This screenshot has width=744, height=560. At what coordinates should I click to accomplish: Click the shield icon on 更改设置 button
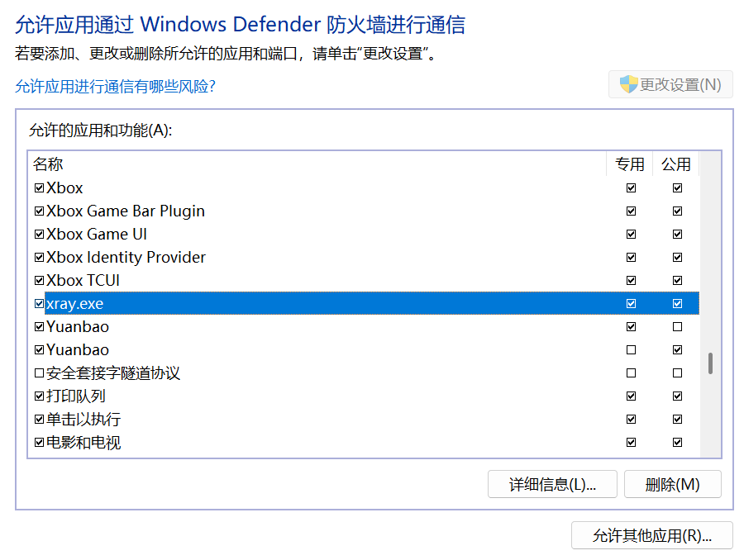(628, 84)
